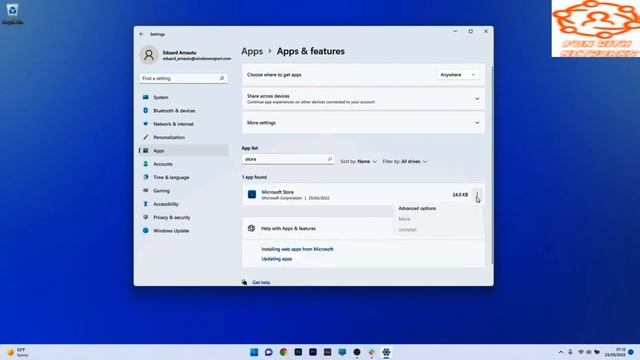Image resolution: width=640 pixels, height=360 pixels.
Task: Open System settings in sidebar
Action: (183, 97)
